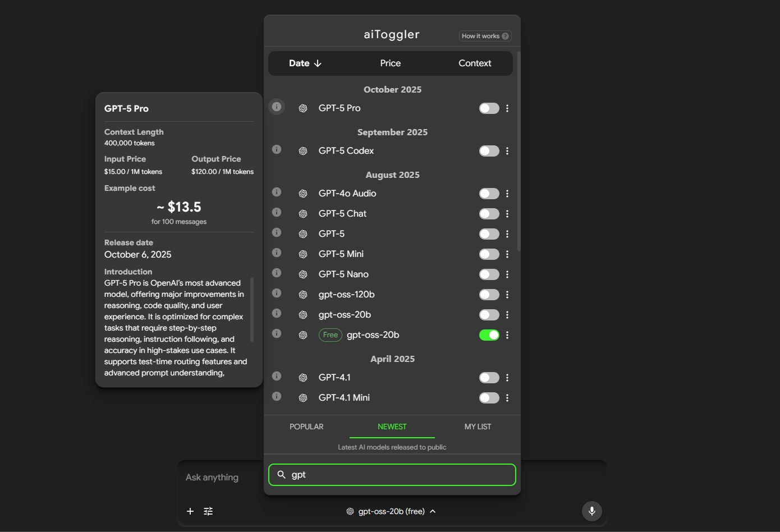This screenshot has height=532, width=780.
Task: Open the tune settings sliders icon
Action: pos(208,511)
